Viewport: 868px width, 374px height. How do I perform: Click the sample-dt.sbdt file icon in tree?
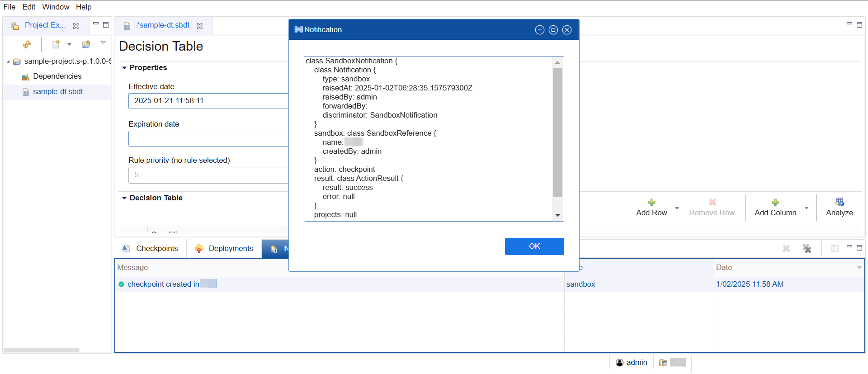[26, 92]
